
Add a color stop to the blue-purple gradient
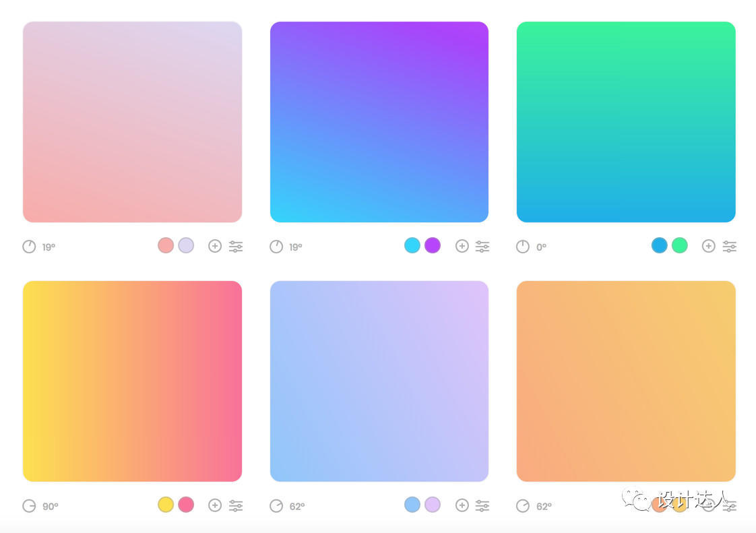pos(462,246)
